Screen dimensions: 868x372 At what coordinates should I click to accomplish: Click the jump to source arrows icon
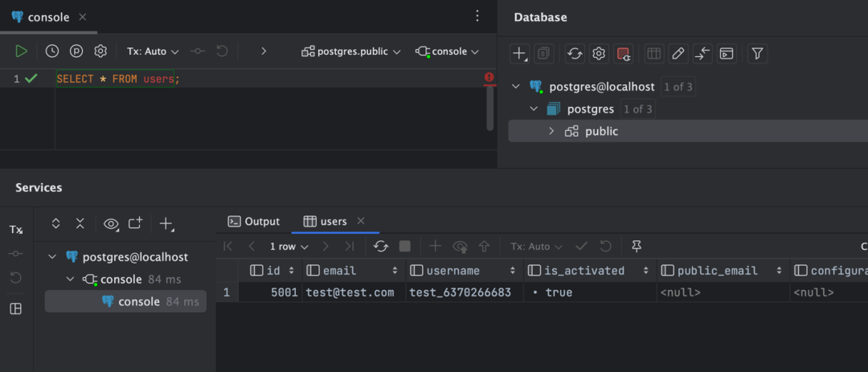(x=702, y=54)
